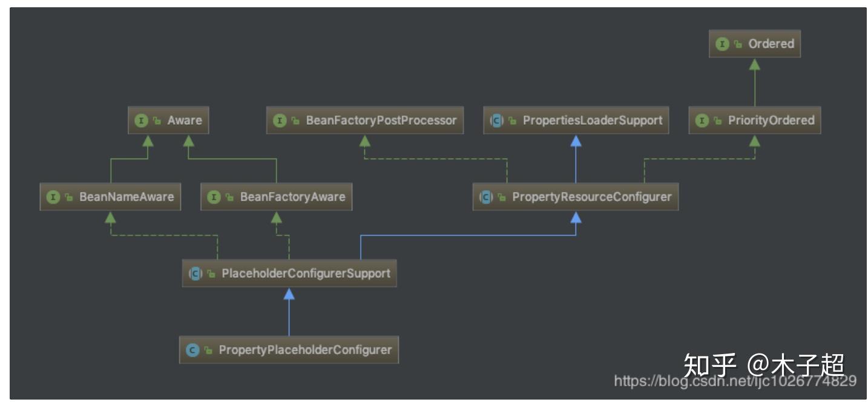
Task: Open the blog.csdn.net watermark URL
Action: point(735,381)
